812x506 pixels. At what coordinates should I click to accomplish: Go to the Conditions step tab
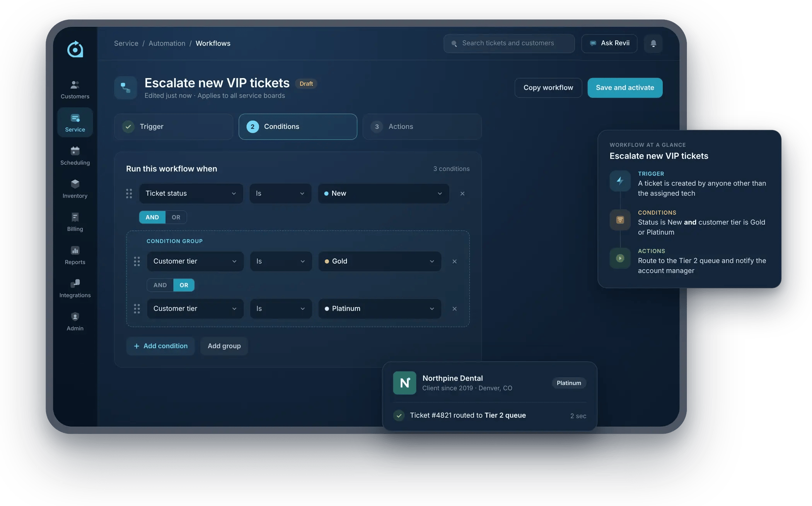click(298, 126)
